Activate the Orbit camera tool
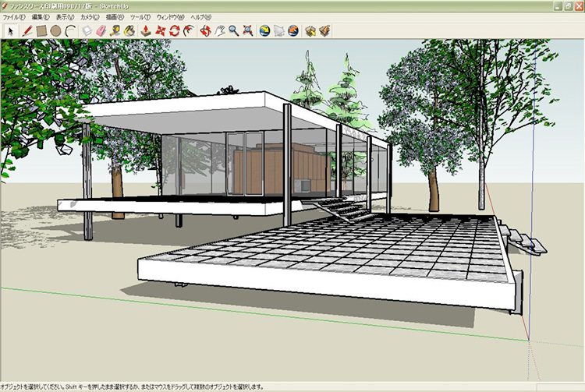This screenshot has width=585, height=392. (x=206, y=31)
